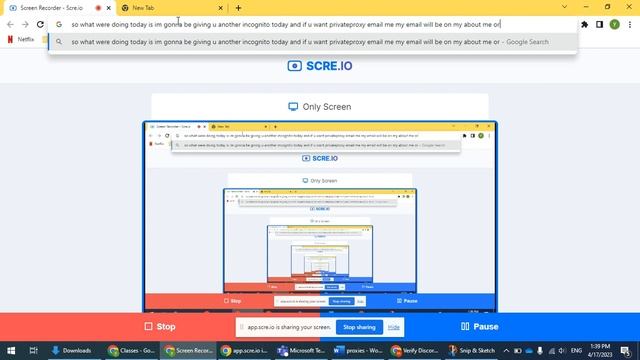Open proxies Word document from taskbar

[x=358, y=350]
